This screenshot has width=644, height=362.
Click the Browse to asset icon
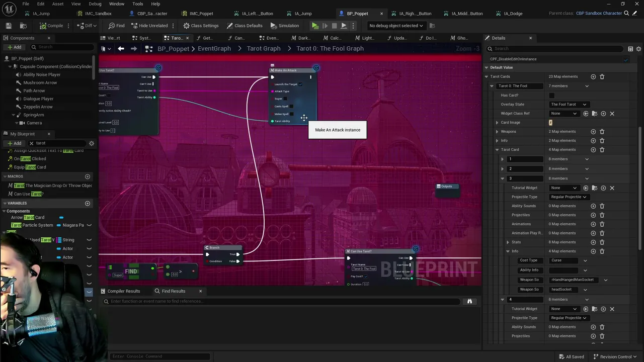[23, 26]
